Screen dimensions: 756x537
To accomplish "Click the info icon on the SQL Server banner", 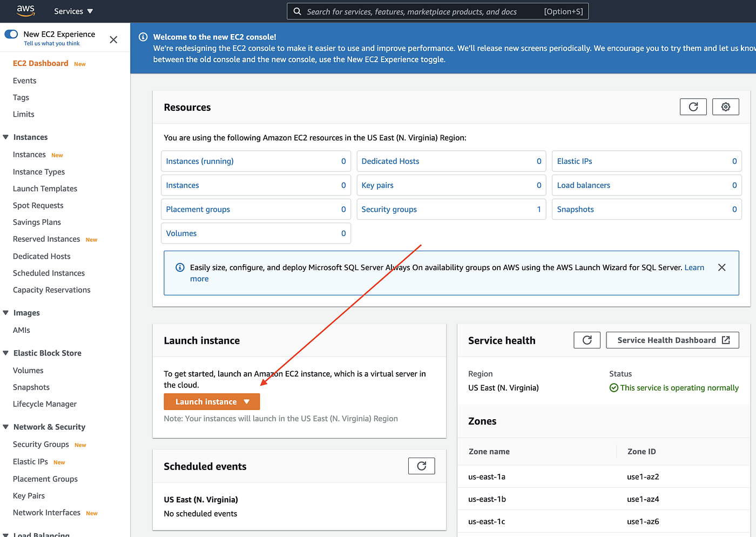I will click(180, 267).
